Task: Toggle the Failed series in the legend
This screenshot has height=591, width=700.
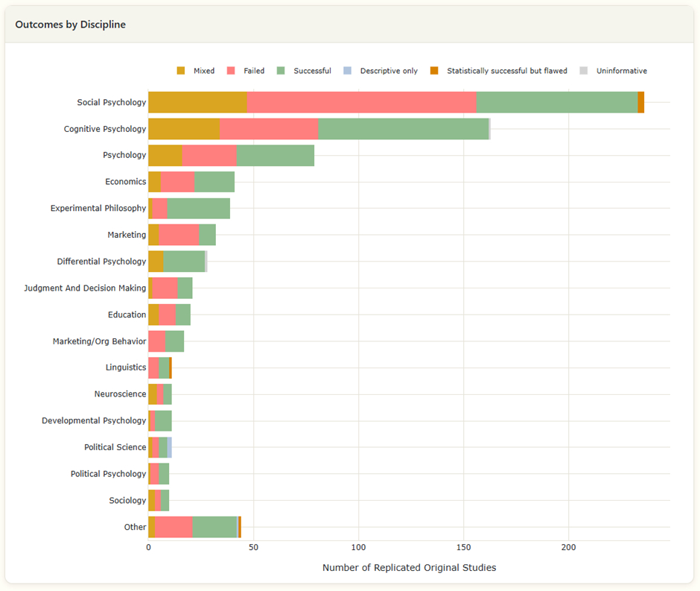Action: pyautogui.click(x=253, y=71)
